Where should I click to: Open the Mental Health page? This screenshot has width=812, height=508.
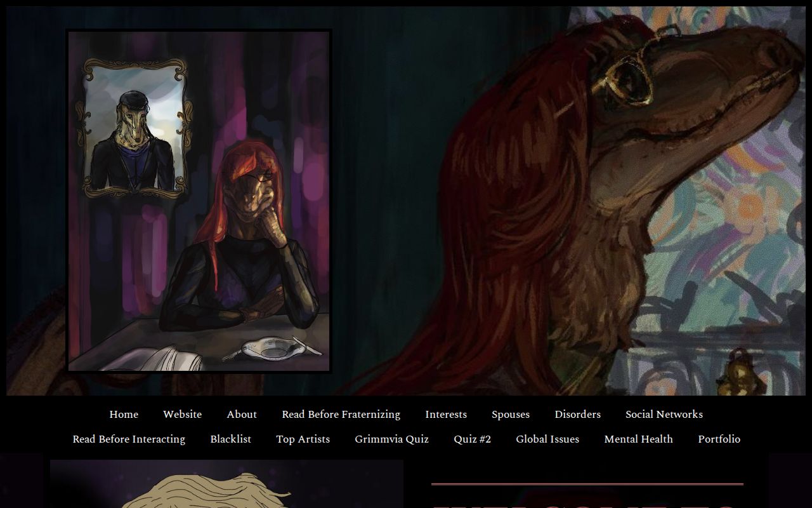point(638,439)
